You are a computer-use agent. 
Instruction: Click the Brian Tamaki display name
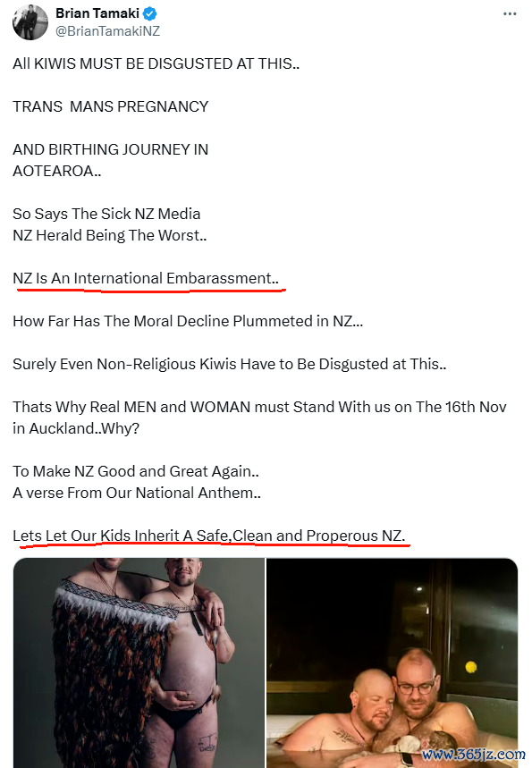(x=97, y=13)
